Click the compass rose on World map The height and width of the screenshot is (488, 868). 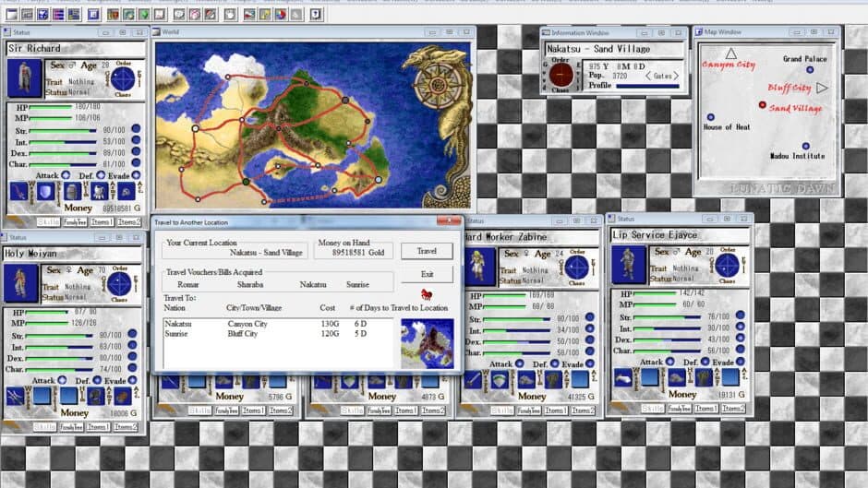point(438,85)
